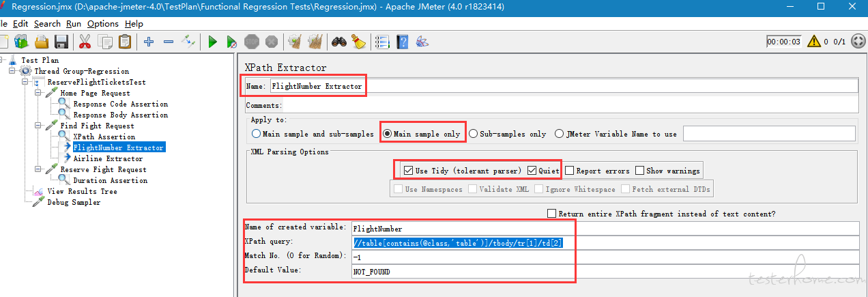This screenshot has width=868, height=297.
Task: Click the Open file folder icon
Action: (42, 42)
